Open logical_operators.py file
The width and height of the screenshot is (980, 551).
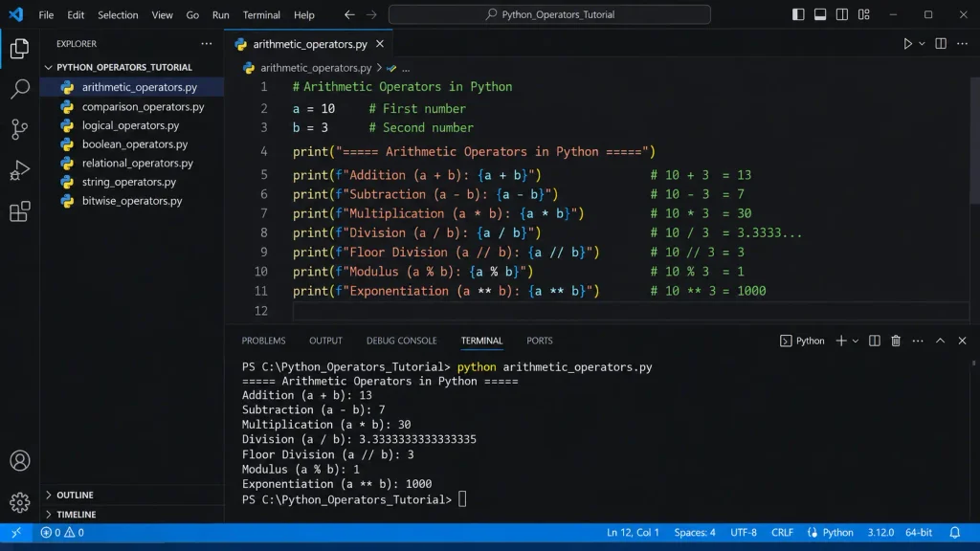pos(132,125)
